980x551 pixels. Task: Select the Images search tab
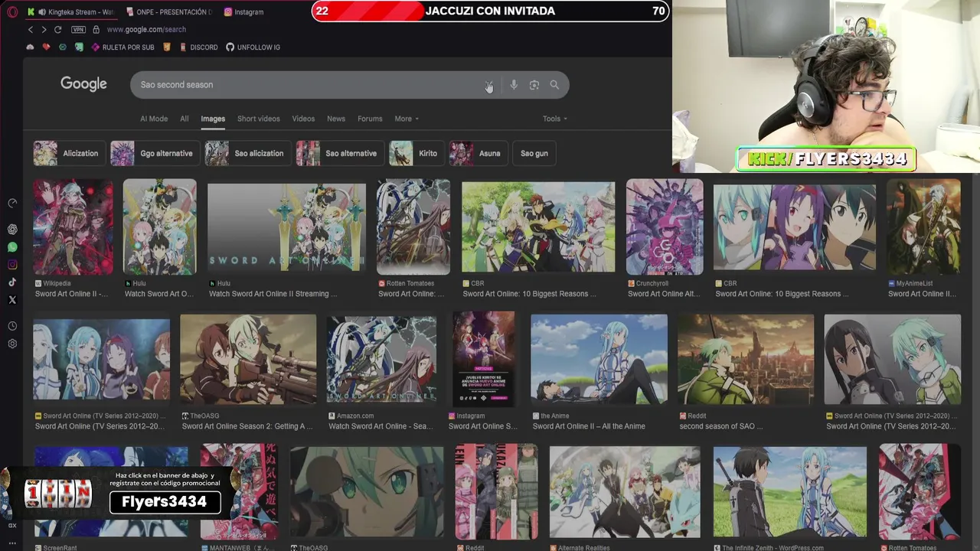pyautogui.click(x=213, y=119)
